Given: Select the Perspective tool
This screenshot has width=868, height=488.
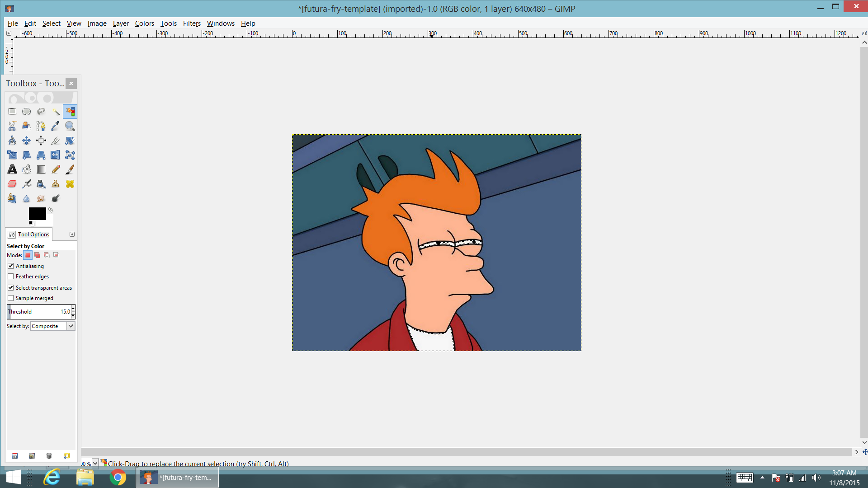Looking at the screenshot, I should [x=41, y=155].
